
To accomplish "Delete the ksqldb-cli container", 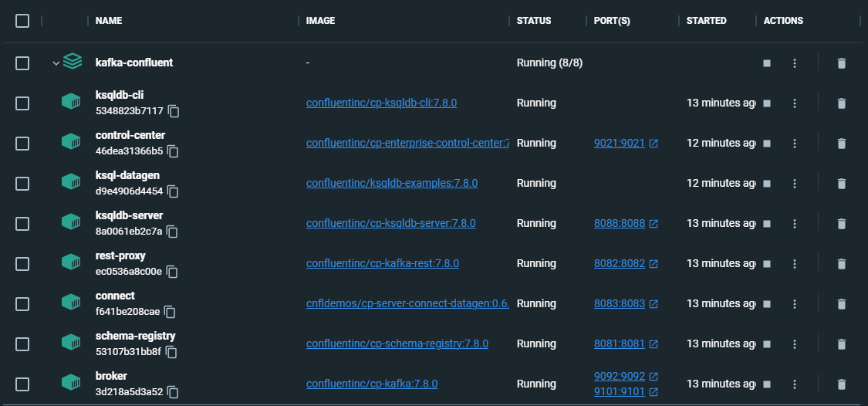I will (x=842, y=103).
